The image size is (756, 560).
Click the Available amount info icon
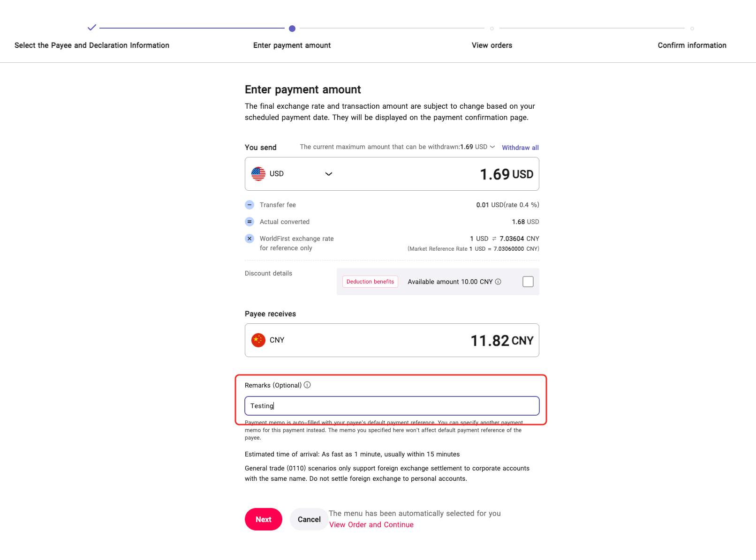tap(498, 282)
